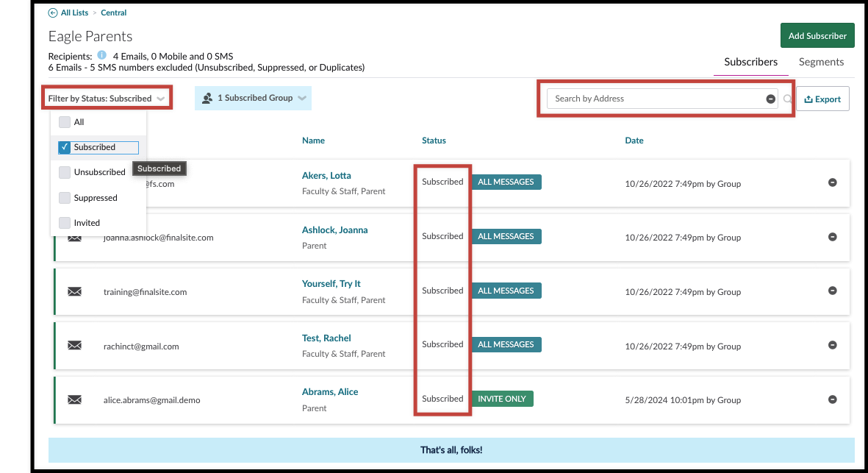868x473 pixels.
Task: Click the people icon in Subscribed Group button
Action: (207, 98)
